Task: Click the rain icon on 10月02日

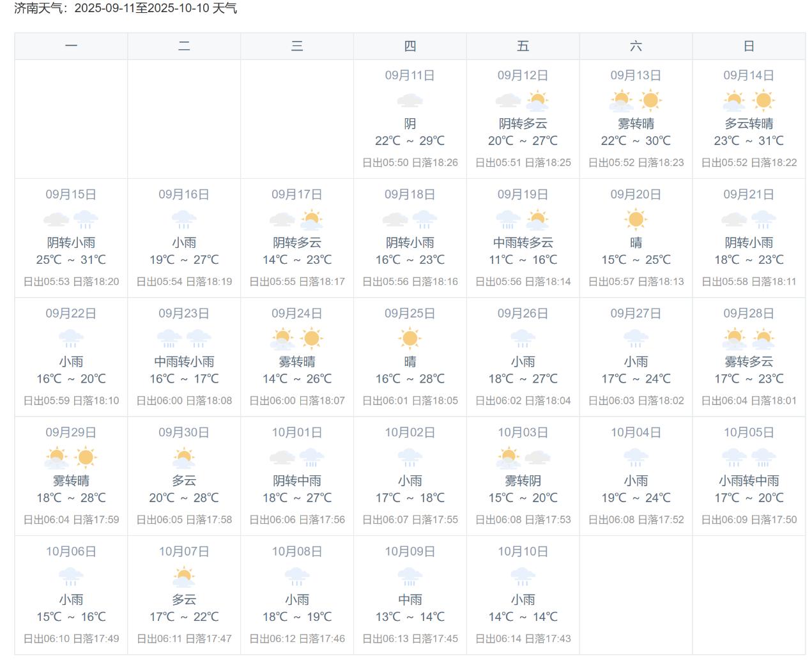Action: click(410, 457)
